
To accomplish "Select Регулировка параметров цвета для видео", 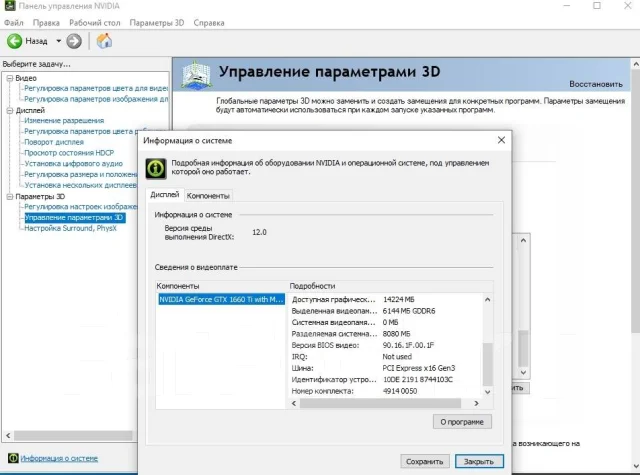I will 96,89.
